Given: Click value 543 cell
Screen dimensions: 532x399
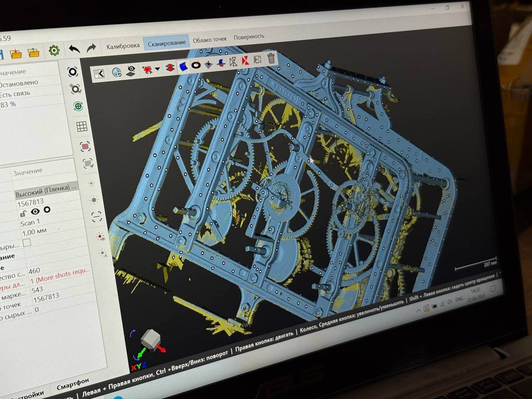Looking at the screenshot, I should 37,290.
